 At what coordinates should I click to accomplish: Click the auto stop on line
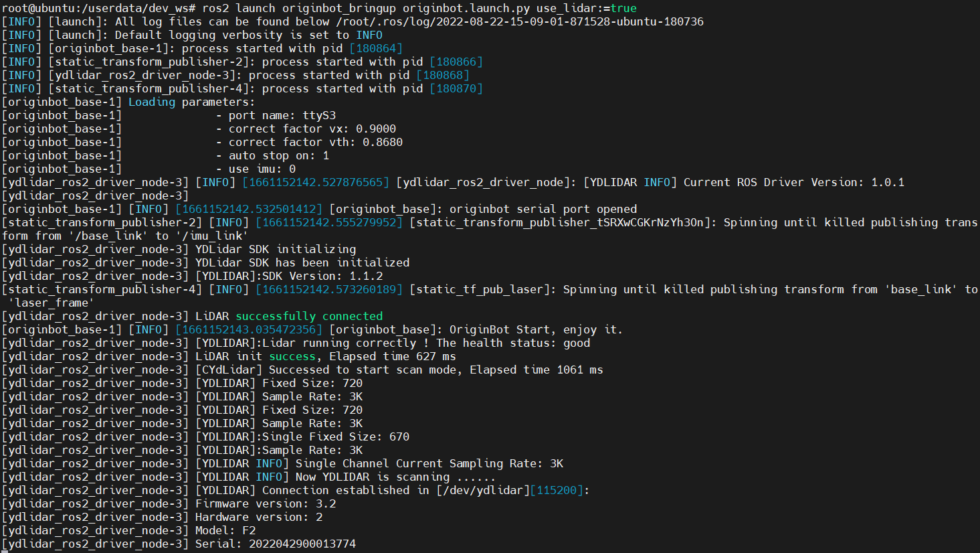point(272,155)
